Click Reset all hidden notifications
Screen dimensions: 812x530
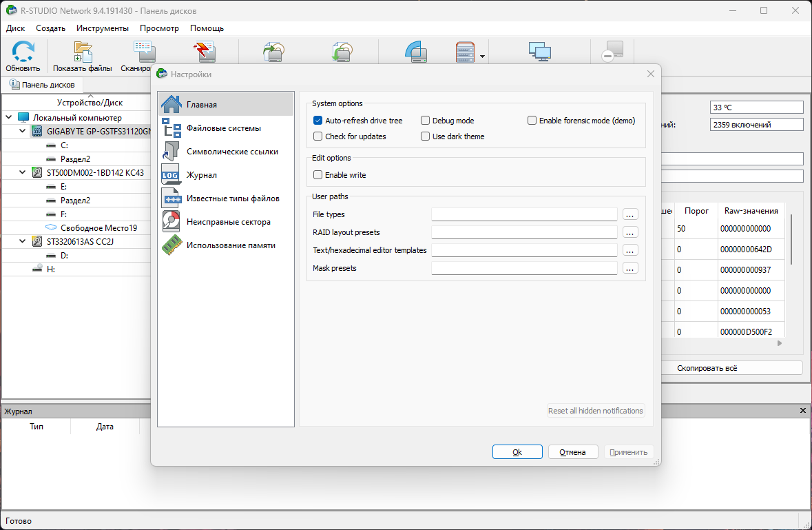[x=596, y=410]
